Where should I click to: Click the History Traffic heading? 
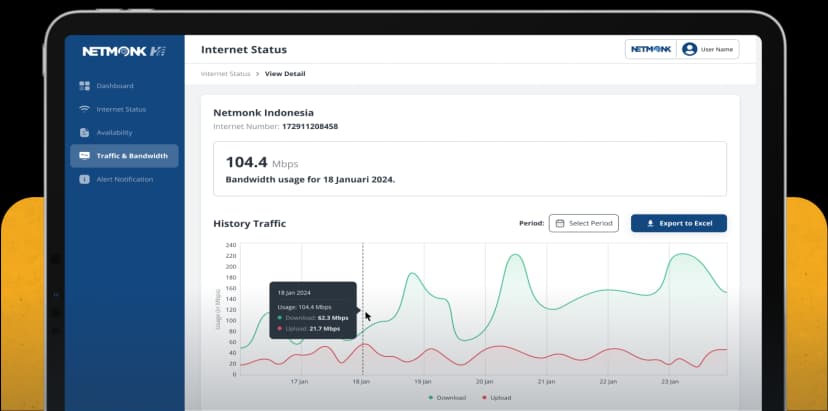pos(249,223)
